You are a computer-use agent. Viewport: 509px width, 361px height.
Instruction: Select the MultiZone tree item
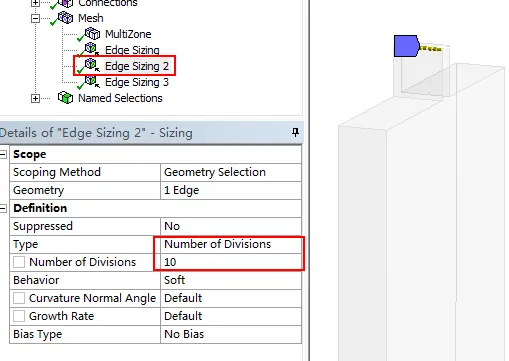click(x=128, y=34)
